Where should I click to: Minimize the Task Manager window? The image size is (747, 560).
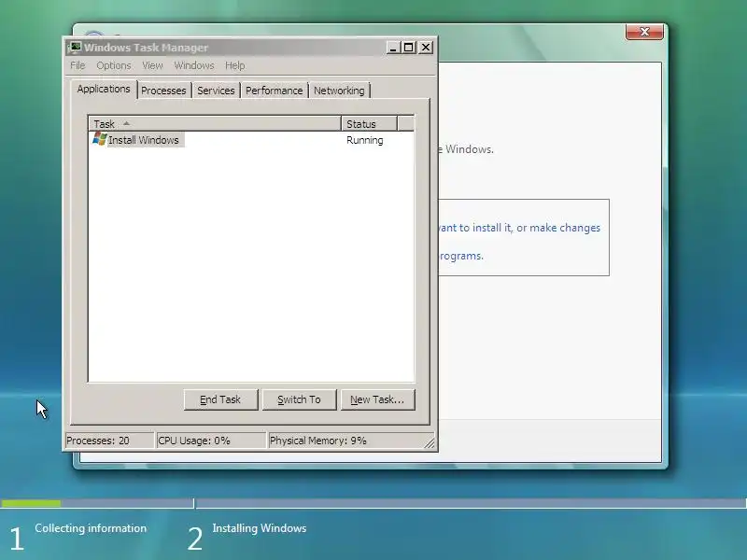[x=393, y=48]
